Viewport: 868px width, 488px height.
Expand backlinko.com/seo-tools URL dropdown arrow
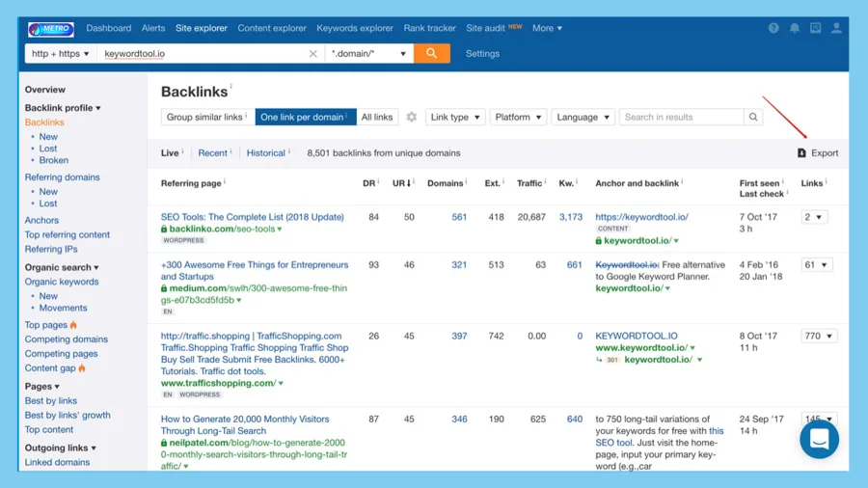click(280, 230)
